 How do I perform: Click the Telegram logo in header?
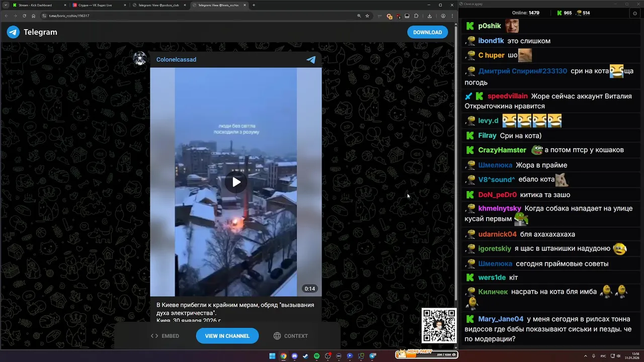pyautogui.click(x=13, y=32)
